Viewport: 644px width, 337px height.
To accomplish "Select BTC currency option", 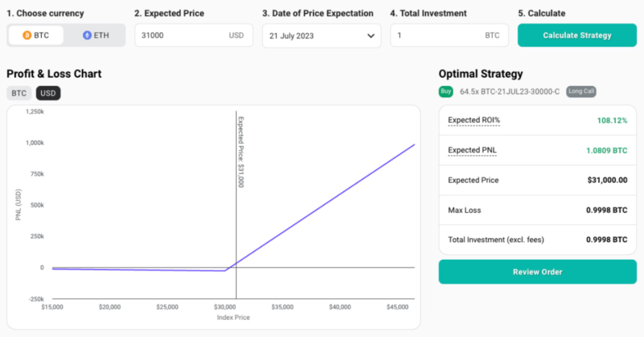I will pyautogui.click(x=36, y=35).
